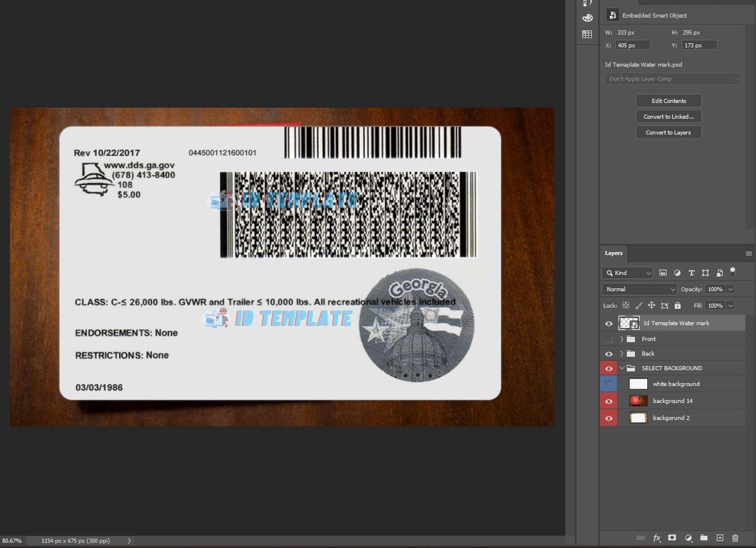
Task: Create a new layer
Action: (720, 537)
